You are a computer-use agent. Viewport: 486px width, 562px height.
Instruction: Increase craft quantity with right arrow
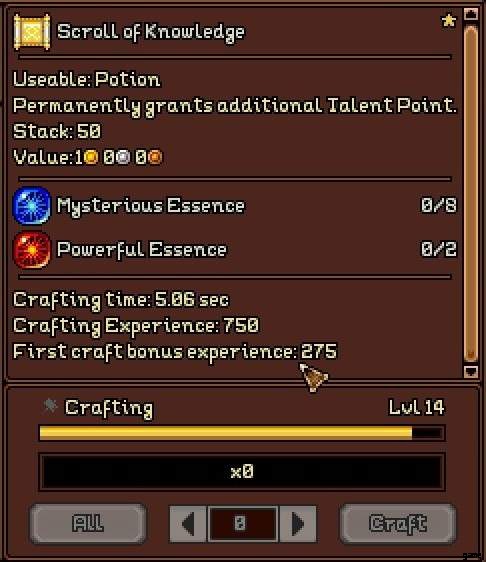(297, 524)
